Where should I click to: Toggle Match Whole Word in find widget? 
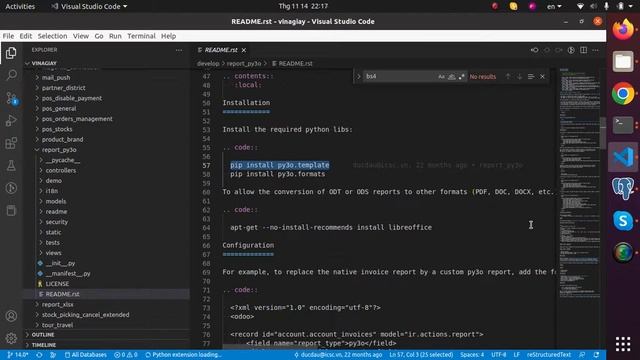click(451, 77)
